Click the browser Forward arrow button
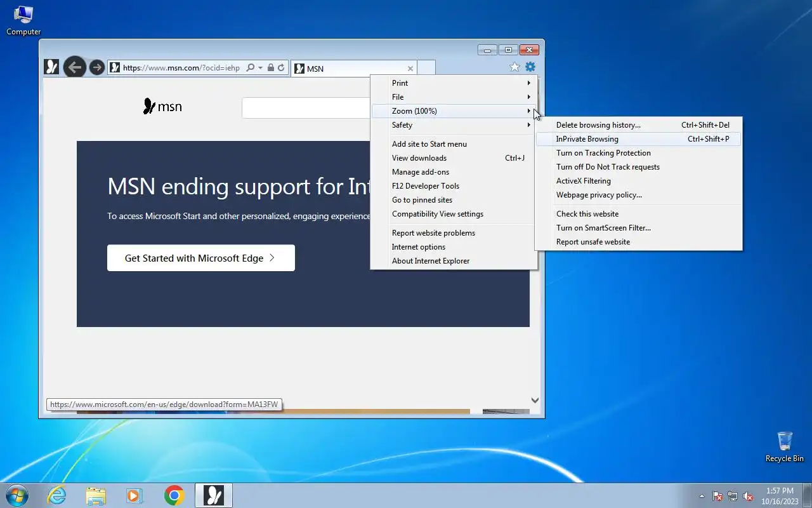Screen dimensions: 812x508 [x=96, y=67]
